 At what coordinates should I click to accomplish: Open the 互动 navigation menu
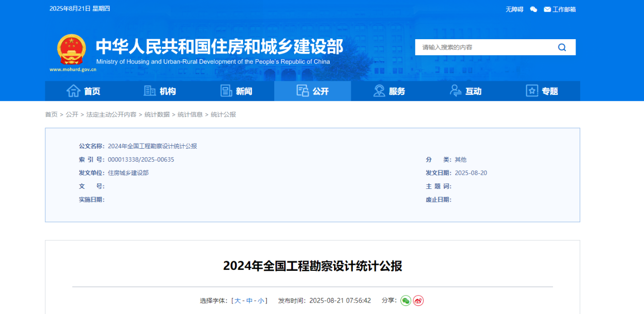pyautogui.click(x=465, y=91)
